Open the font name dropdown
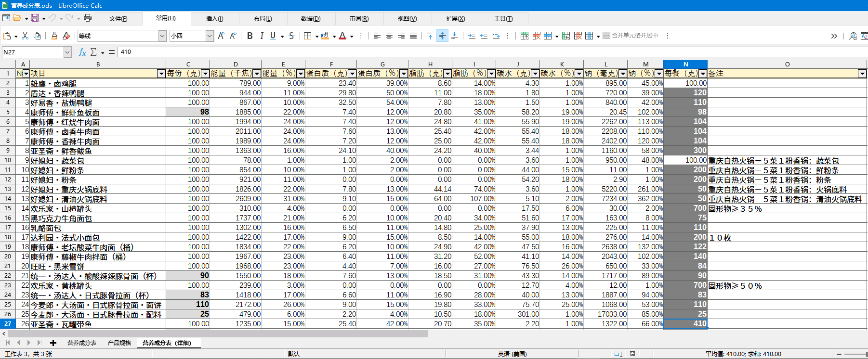 [162, 36]
